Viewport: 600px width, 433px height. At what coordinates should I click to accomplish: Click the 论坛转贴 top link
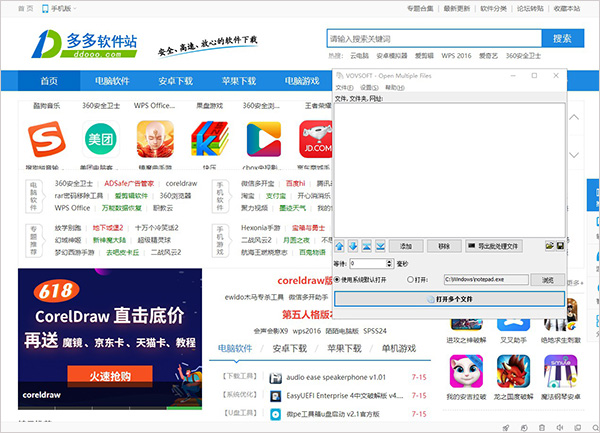tap(530, 8)
